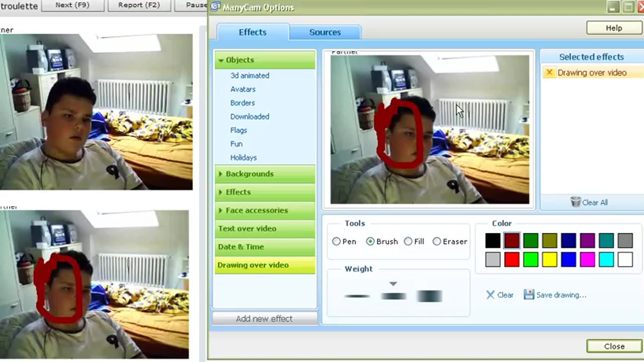Viewport: 644px width, 362px height.
Task: Select Holidays under Objects
Action: (x=244, y=157)
